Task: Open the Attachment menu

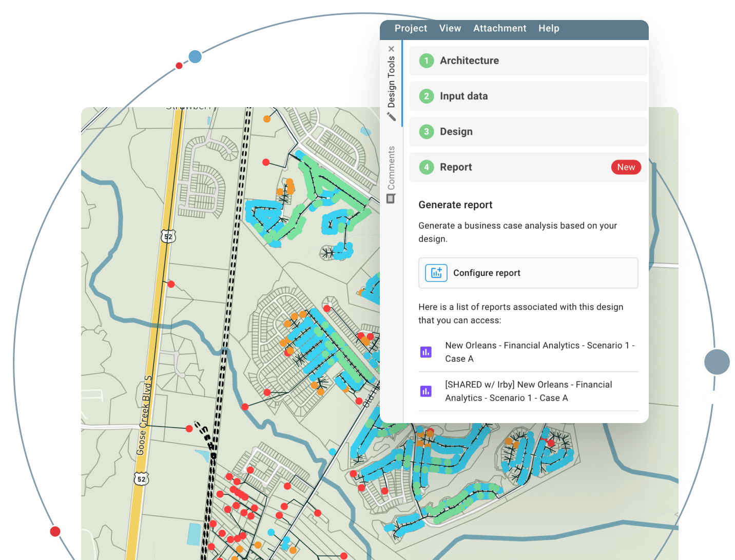Action: tap(499, 28)
